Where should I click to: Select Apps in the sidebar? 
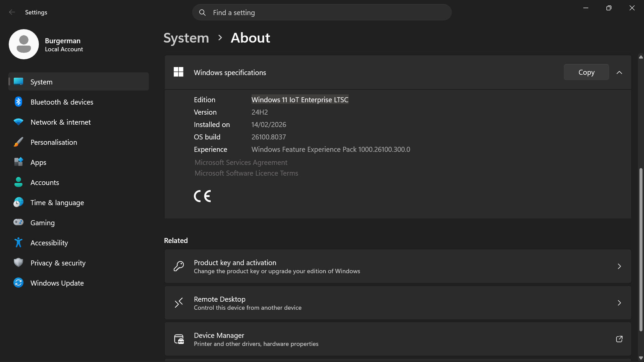tap(38, 163)
